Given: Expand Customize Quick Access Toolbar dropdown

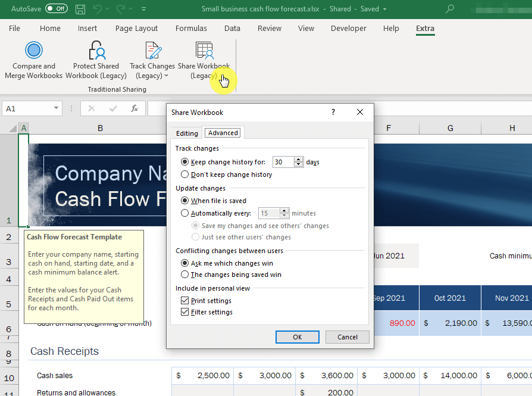Looking at the screenshot, I should [x=144, y=9].
